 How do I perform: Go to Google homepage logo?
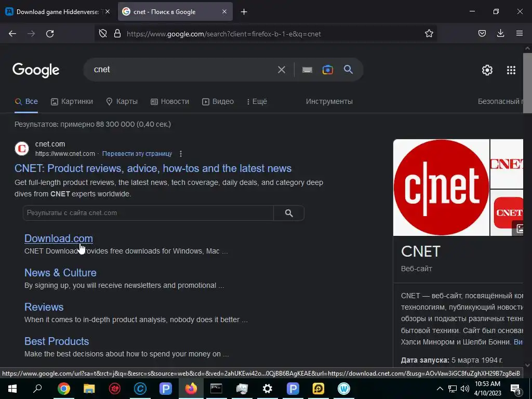pos(36,70)
